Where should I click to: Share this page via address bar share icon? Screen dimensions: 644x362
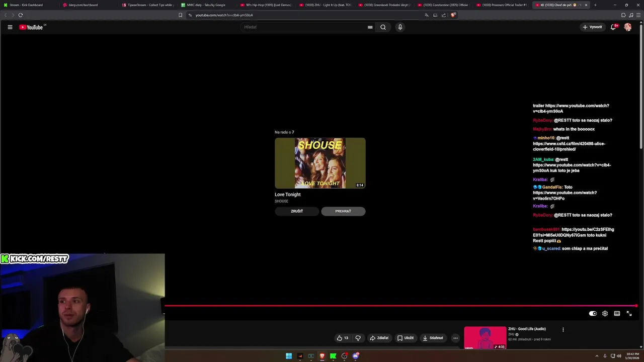click(x=444, y=15)
